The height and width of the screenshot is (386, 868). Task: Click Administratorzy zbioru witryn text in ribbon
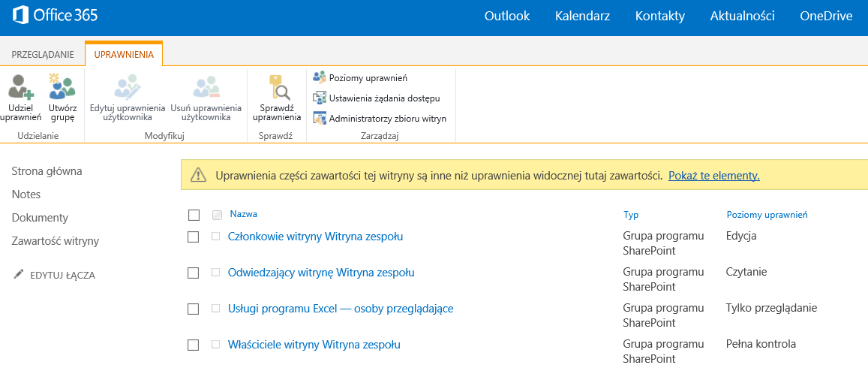point(388,119)
